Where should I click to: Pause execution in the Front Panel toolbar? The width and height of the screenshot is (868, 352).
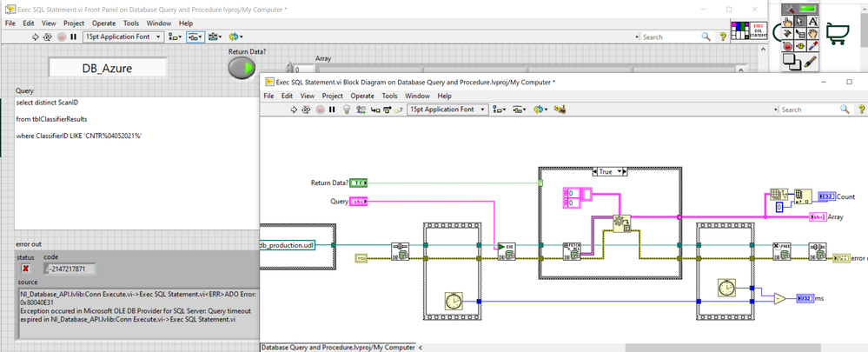coord(73,37)
